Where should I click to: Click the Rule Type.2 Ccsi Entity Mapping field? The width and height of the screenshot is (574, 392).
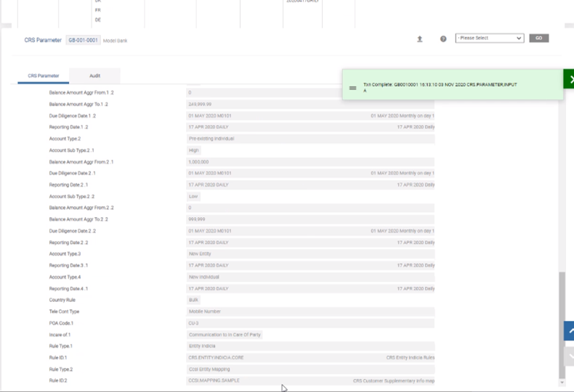pyautogui.click(x=310, y=369)
